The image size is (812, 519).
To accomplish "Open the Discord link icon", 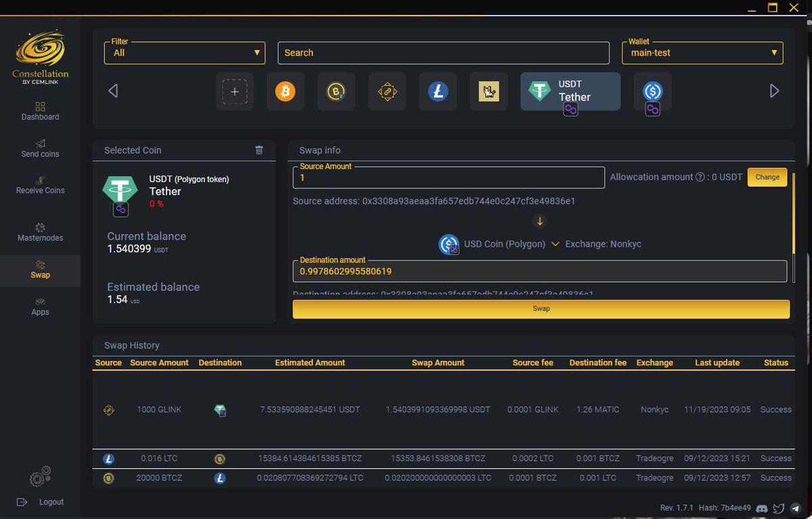I will (x=762, y=508).
